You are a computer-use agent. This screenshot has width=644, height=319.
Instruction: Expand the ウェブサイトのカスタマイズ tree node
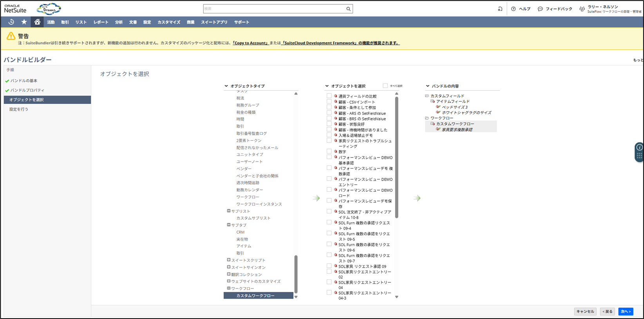coord(228,281)
